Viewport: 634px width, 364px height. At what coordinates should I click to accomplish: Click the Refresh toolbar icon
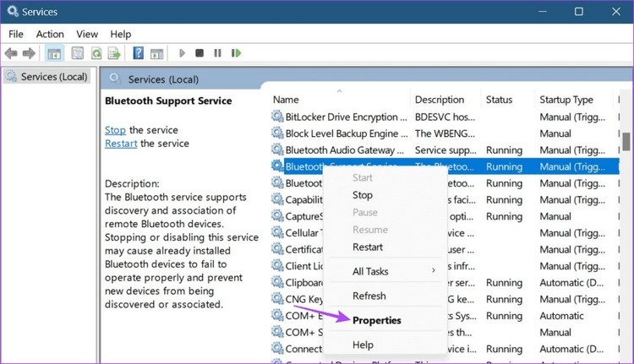point(96,53)
